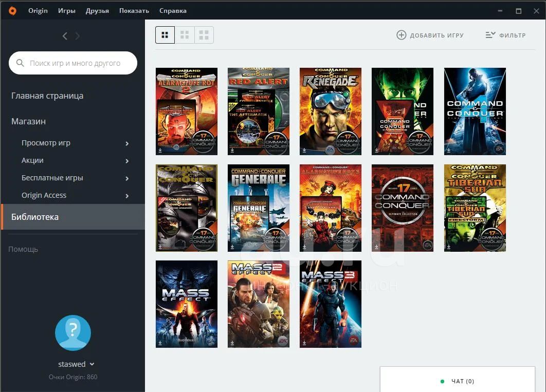
Task: Open the Чат (0) panel
Action: pyautogui.click(x=457, y=380)
